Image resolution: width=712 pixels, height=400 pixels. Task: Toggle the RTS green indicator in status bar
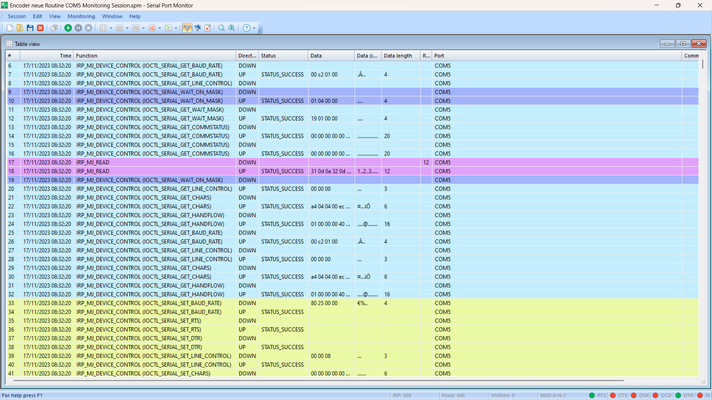tap(592, 395)
